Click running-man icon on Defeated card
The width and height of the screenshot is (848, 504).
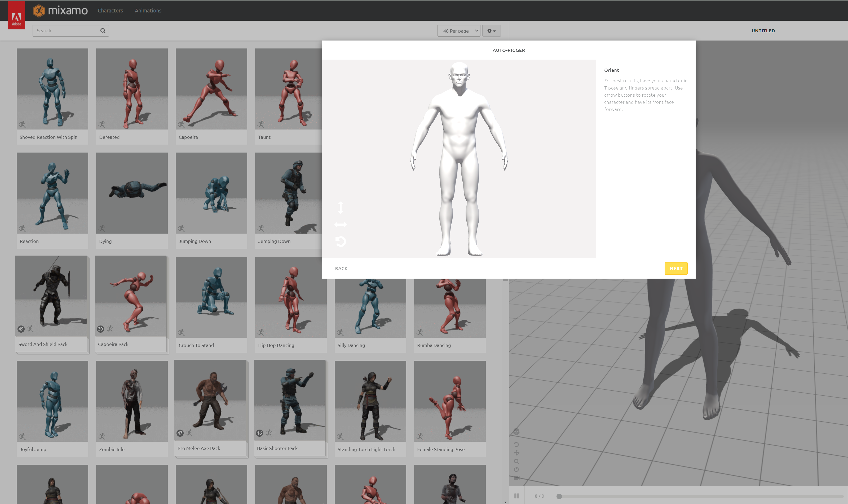[x=102, y=124]
